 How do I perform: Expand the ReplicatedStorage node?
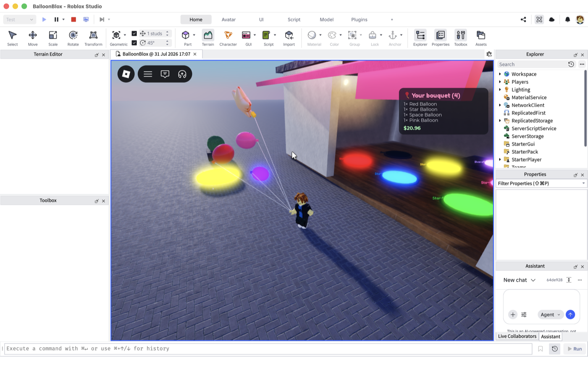(x=500, y=121)
